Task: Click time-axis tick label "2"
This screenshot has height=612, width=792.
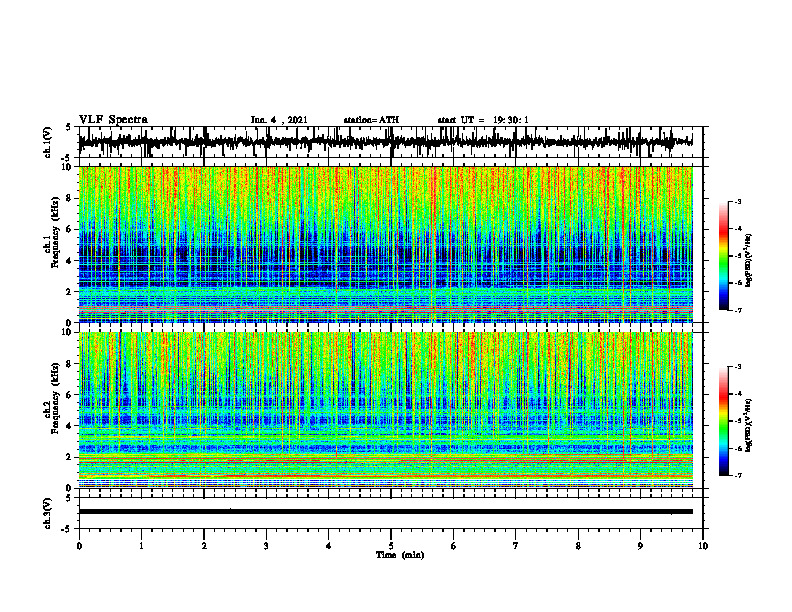Action: point(204,546)
